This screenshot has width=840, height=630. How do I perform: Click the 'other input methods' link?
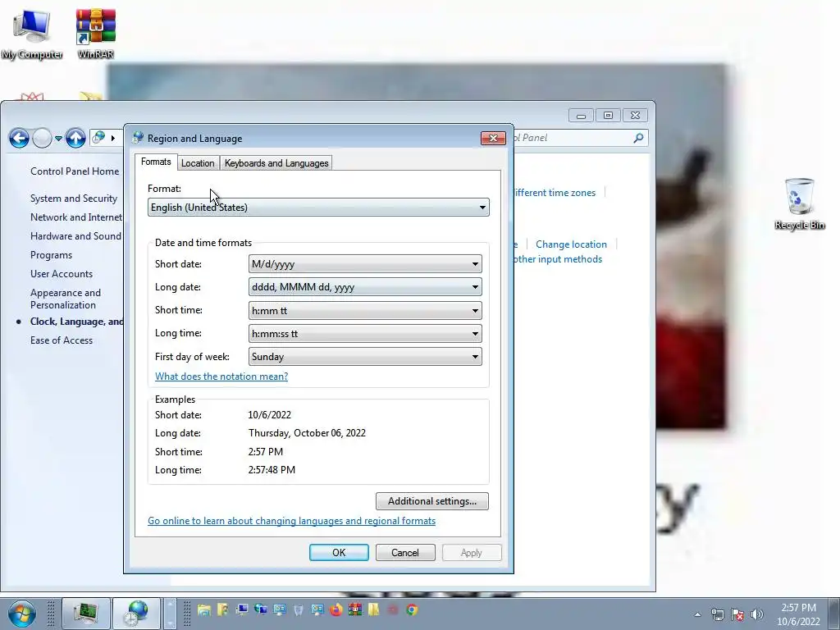(x=558, y=259)
